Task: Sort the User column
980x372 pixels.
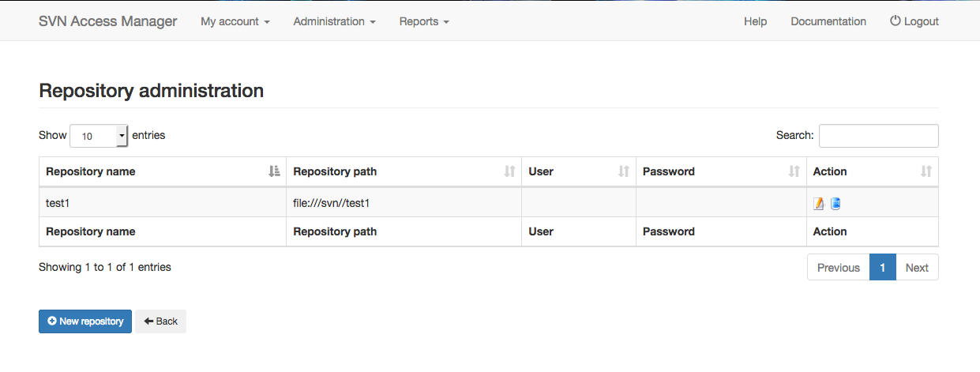Action: tap(624, 171)
